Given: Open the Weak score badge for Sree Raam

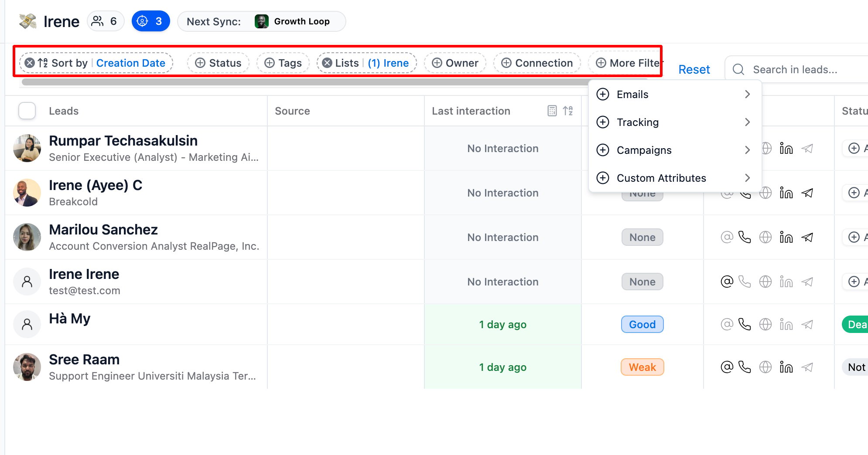Looking at the screenshot, I should 642,367.
